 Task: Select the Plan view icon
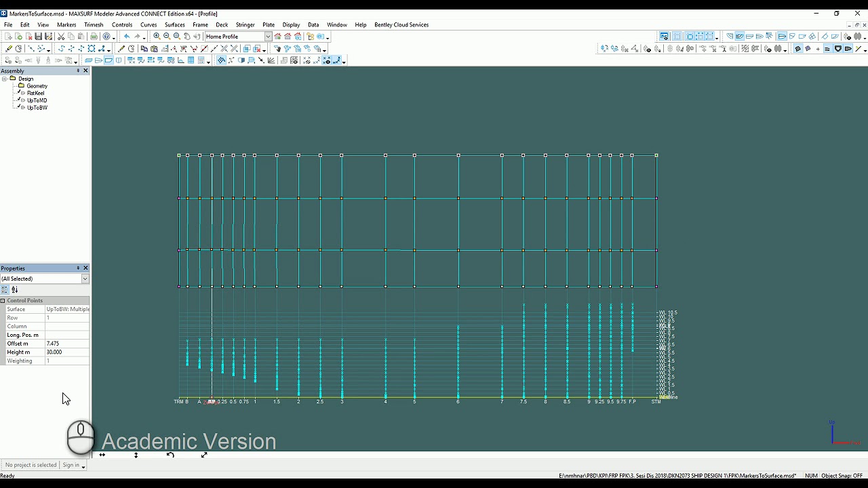pyautogui.click(x=98, y=60)
